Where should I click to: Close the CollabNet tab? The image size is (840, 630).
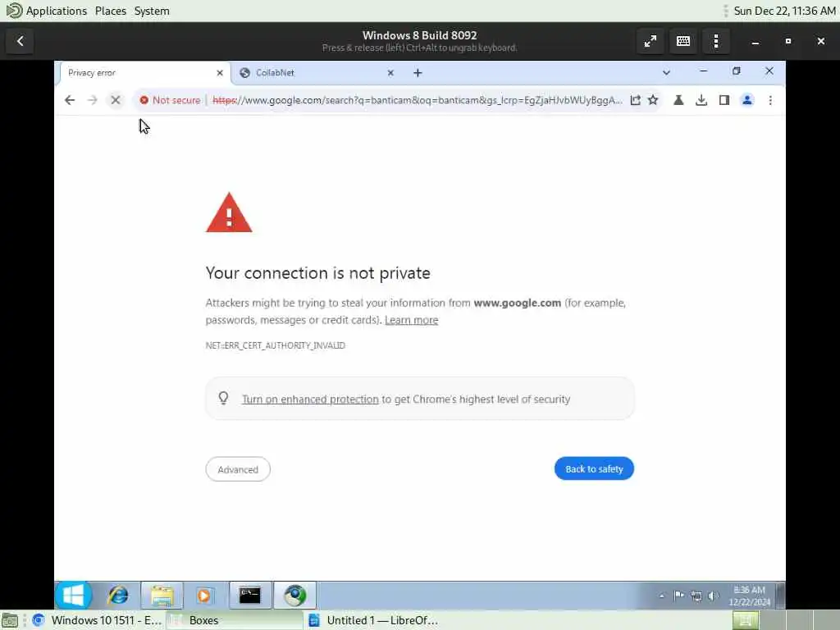coord(390,73)
